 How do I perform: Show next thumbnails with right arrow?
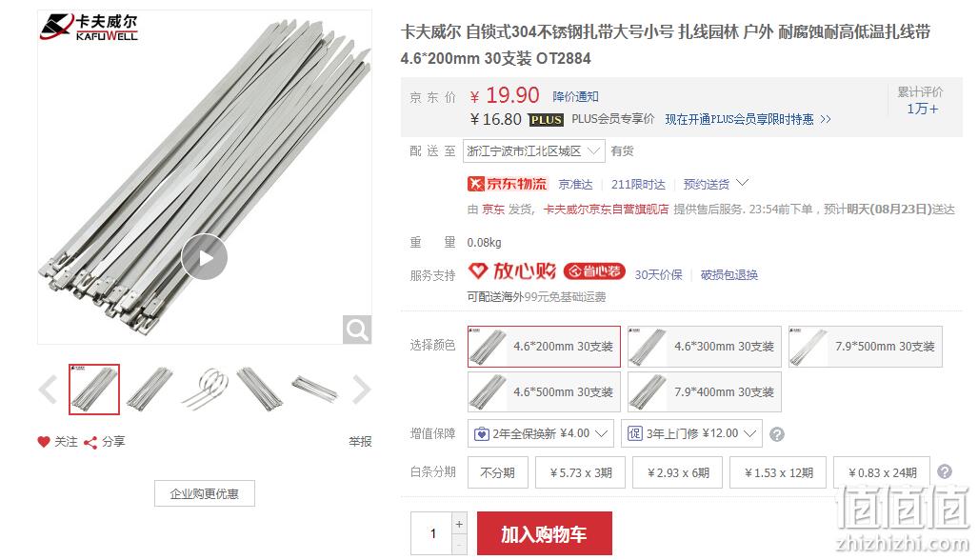coord(362,390)
